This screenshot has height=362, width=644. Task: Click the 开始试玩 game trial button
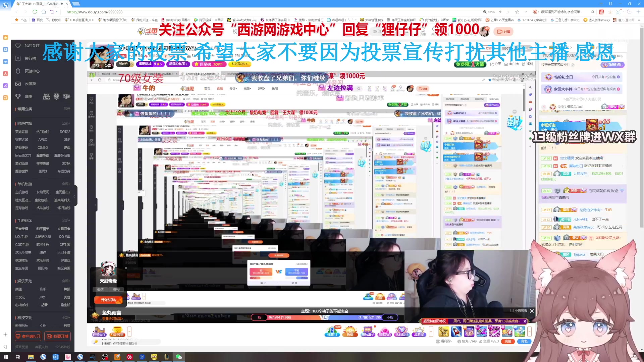pyautogui.click(x=108, y=300)
